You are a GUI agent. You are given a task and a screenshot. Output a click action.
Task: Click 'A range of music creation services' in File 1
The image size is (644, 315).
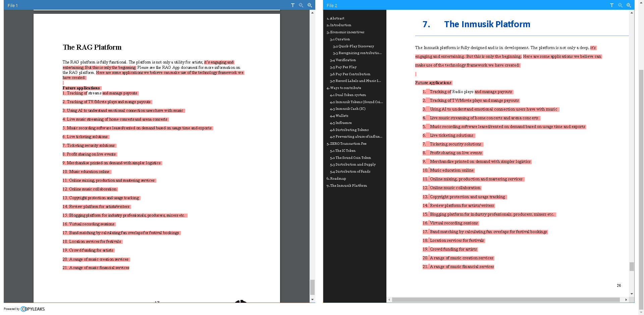pyautogui.click(x=99, y=259)
